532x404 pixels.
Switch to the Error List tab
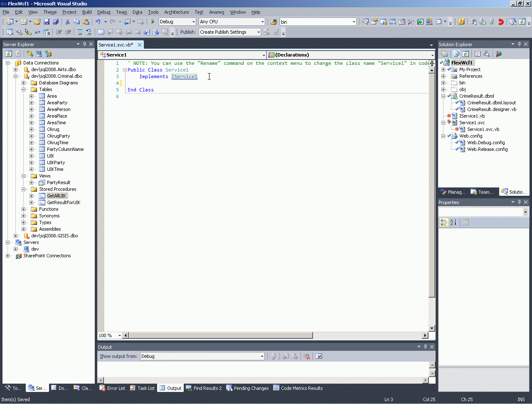[112, 388]
